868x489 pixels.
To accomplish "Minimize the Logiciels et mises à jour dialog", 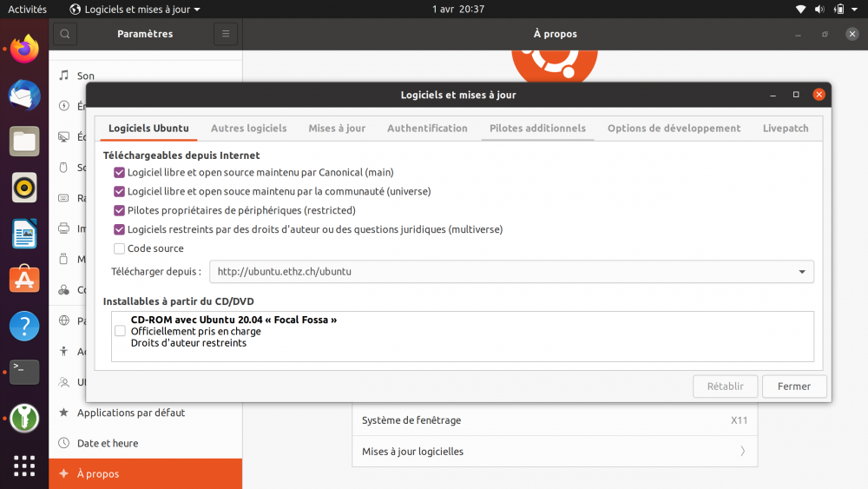I will click(773, 95).
